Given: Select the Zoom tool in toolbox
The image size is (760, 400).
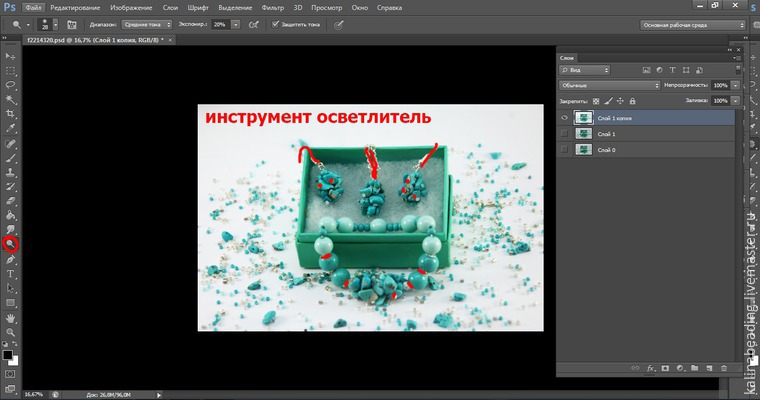Looking at the screenshot, I should coord(10,333).
